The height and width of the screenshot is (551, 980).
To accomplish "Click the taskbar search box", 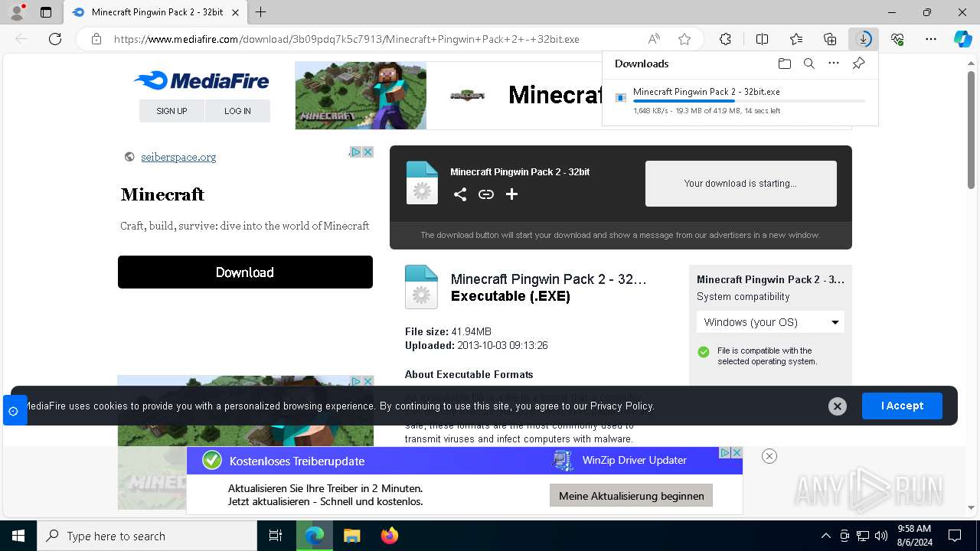I will click(x=147, y=536).
